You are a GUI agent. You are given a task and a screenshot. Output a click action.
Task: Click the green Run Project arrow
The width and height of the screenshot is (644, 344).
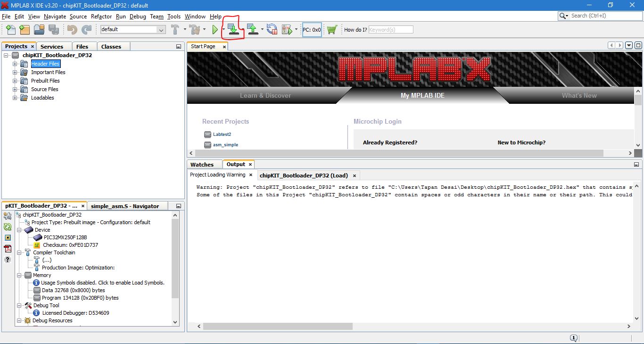point(215,30)
